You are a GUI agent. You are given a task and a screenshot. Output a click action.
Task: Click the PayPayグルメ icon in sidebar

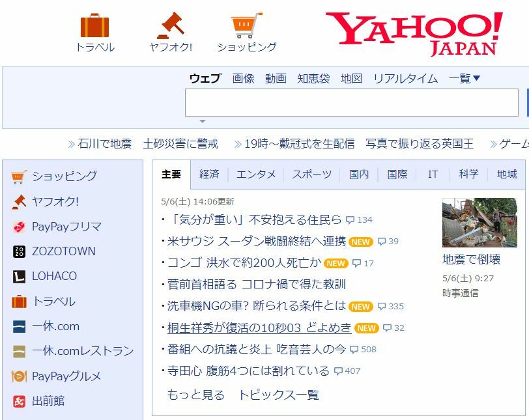point(19,376)
